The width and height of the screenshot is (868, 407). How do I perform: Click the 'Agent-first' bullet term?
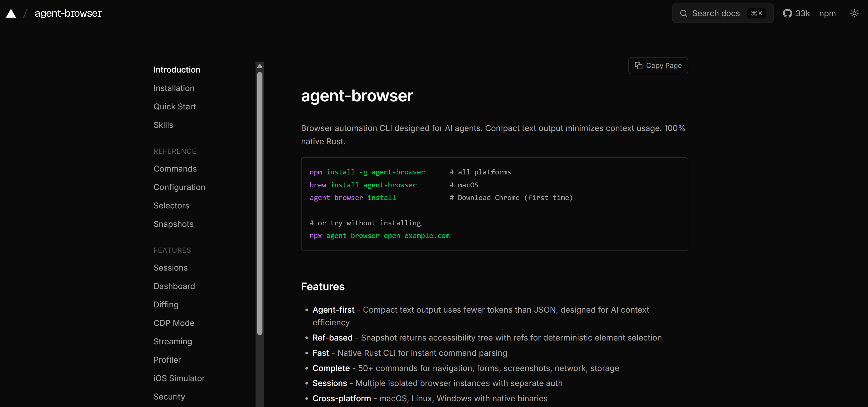(x=333, y=310)
